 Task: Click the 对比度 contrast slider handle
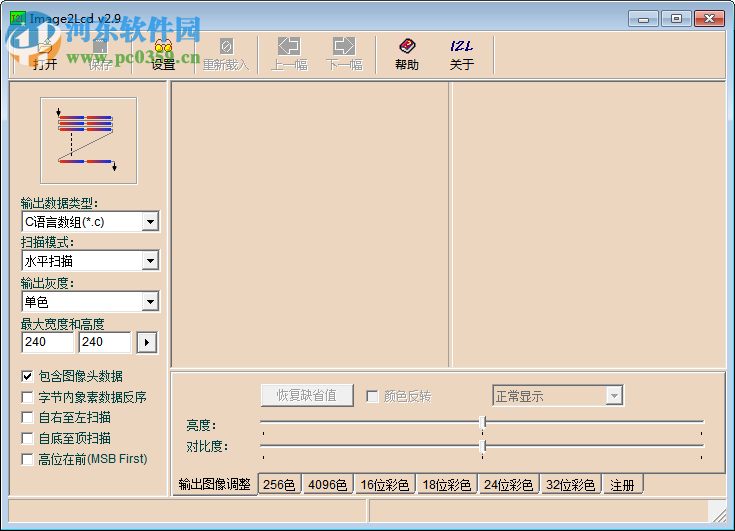point(482,446)
